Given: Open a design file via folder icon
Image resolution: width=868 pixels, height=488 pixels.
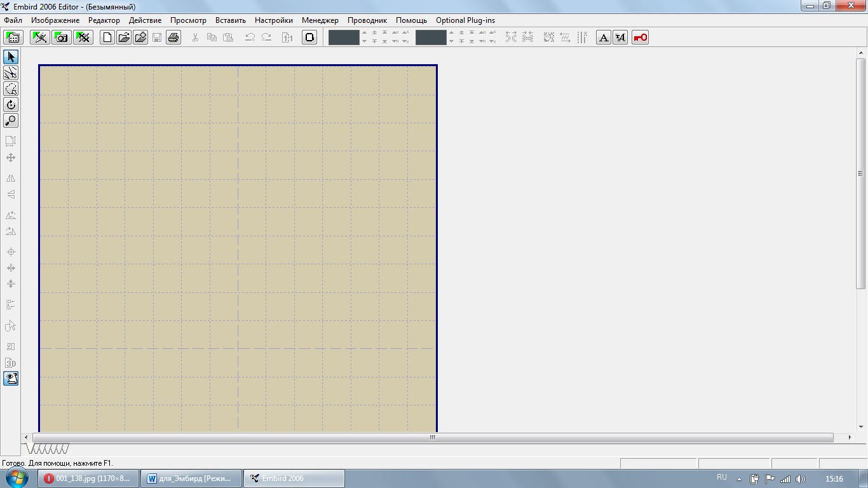Looking at the screenshot, I should pos(124,37).
